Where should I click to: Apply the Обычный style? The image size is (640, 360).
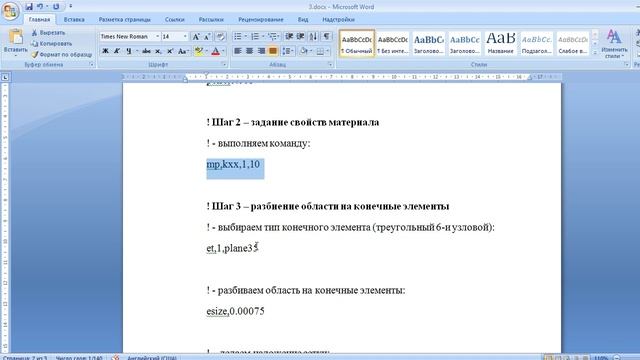click(x=357, y=43)
